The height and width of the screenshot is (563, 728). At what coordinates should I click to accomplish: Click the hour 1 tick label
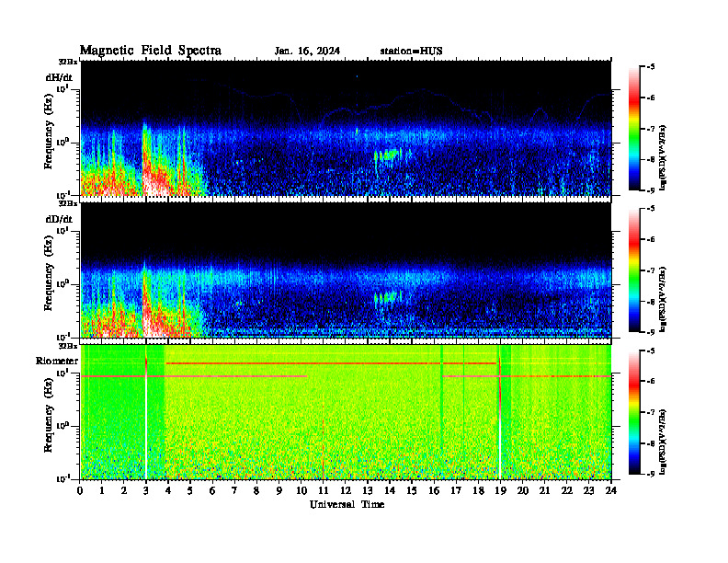103,490
